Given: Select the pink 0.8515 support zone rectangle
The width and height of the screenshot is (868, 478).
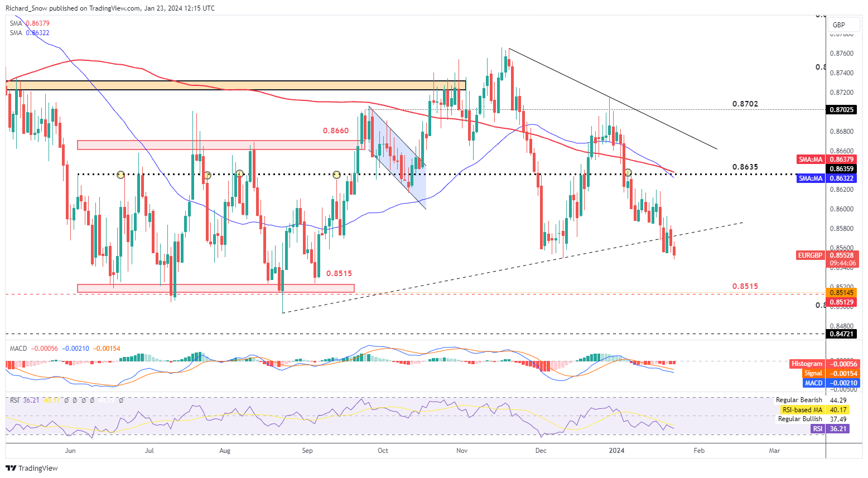Looking at the screenshot, I should pos(216,288).
